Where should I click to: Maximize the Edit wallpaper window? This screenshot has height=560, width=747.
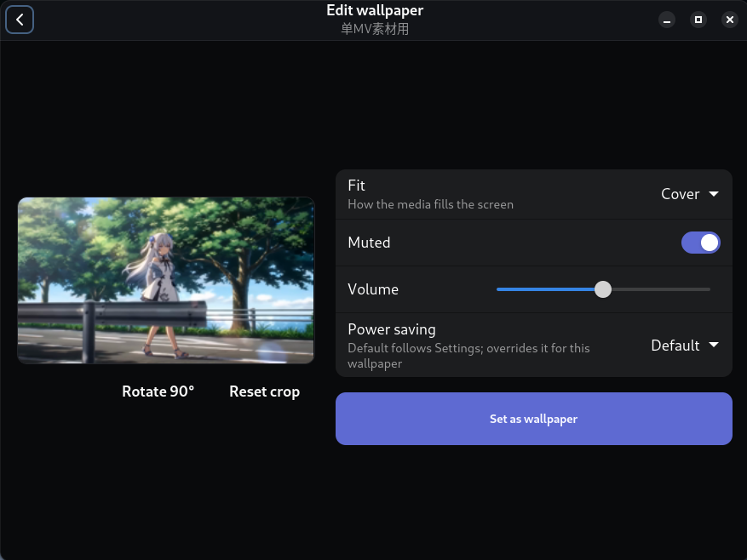[x=698, y=20]
